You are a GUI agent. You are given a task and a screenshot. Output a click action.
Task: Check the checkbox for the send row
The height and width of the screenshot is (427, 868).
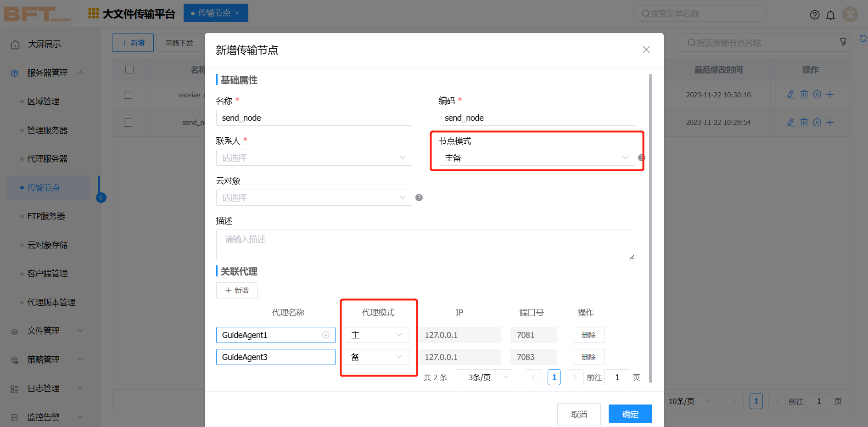click(128, 123)
